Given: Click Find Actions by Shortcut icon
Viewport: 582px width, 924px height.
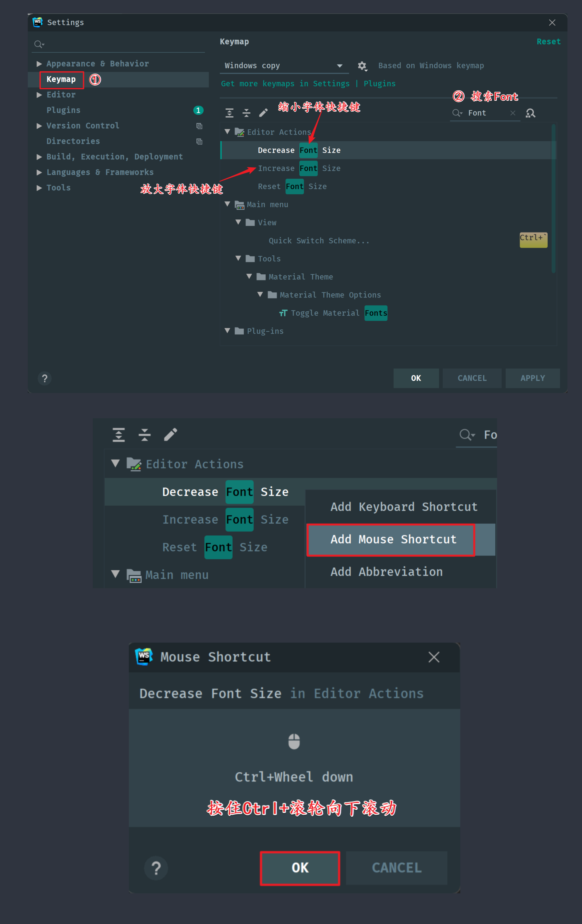Looking at the screenshot, I should coord(531,113).
